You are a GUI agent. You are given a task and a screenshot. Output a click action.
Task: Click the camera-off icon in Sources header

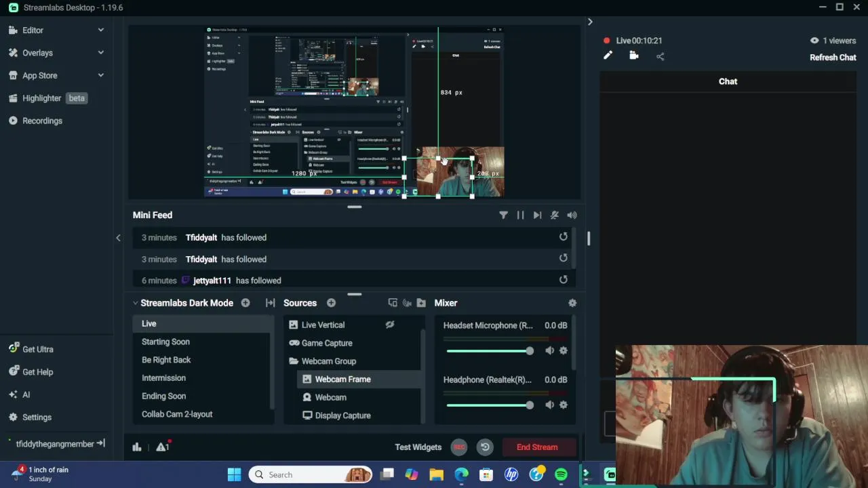[407, 303]
